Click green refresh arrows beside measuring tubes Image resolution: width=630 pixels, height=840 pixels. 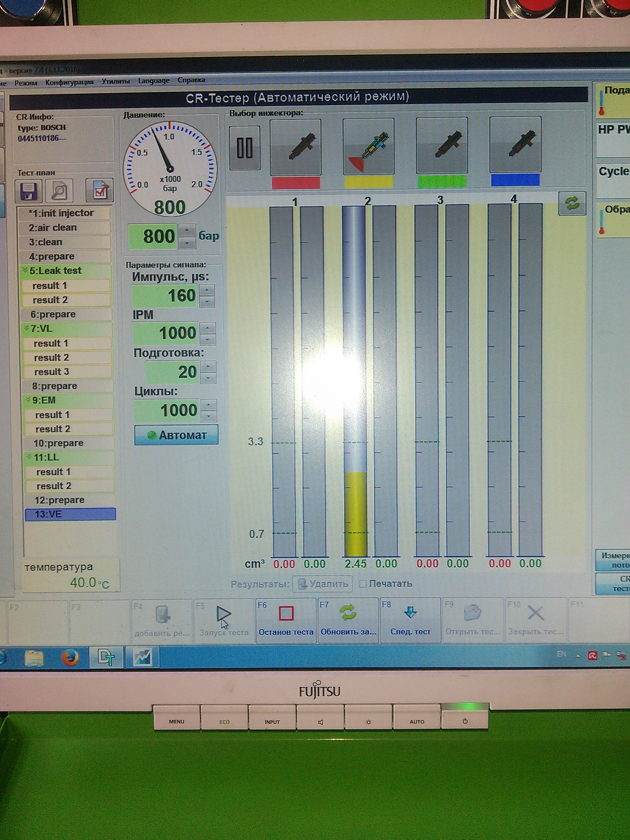pyautogui.click(x=572, y=204)
